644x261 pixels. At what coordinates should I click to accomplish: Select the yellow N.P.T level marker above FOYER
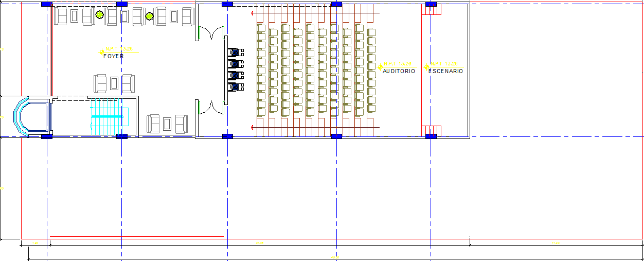(x=118, y=49)
